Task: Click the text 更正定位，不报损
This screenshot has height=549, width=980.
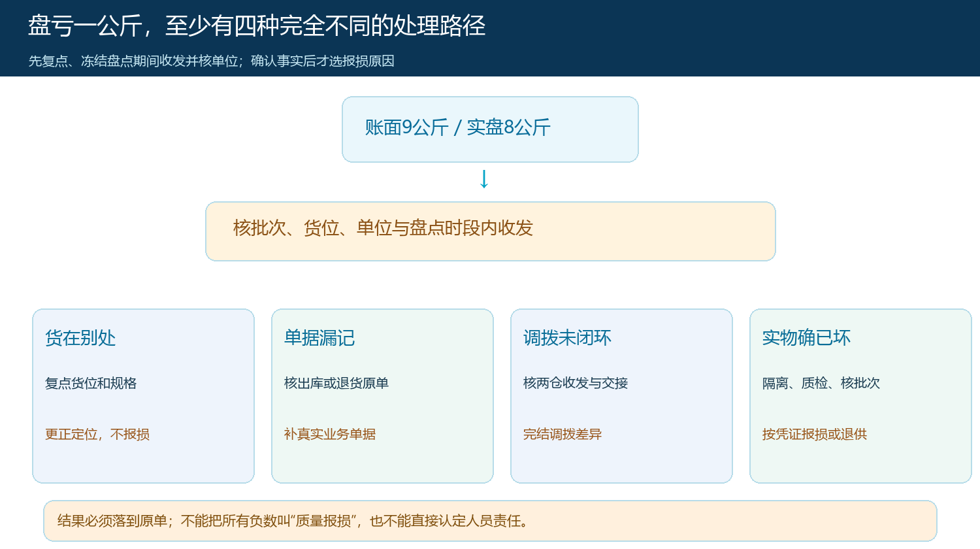Action: click(x=97, y=434)
